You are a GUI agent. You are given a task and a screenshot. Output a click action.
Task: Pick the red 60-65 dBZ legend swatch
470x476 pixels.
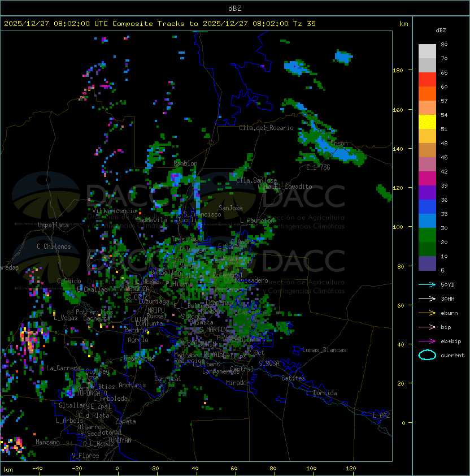click(x=427, y=80)
